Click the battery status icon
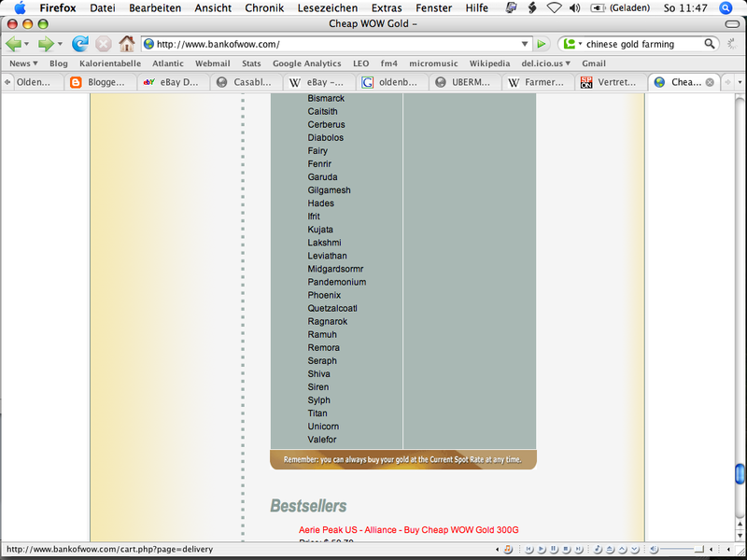This screenshot has height=560, width=747. (597, 7)
